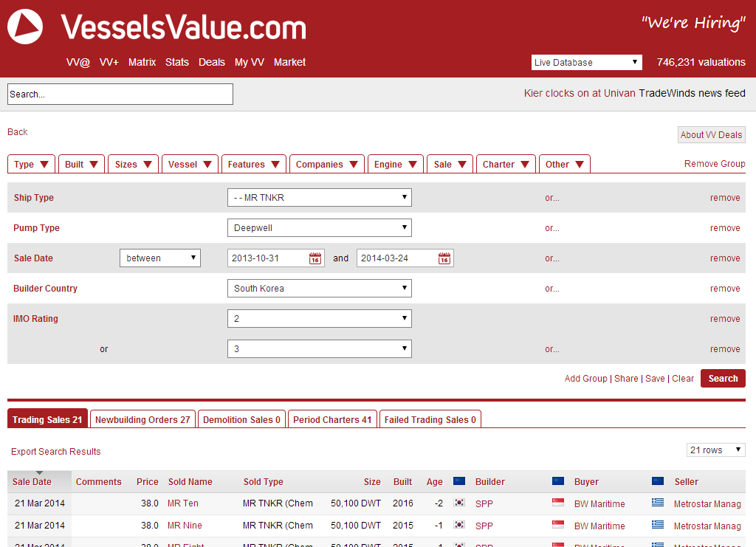Remove the Pump Type filter row
The height and width of the screenshot is (547, 756).
coord(725,228)
